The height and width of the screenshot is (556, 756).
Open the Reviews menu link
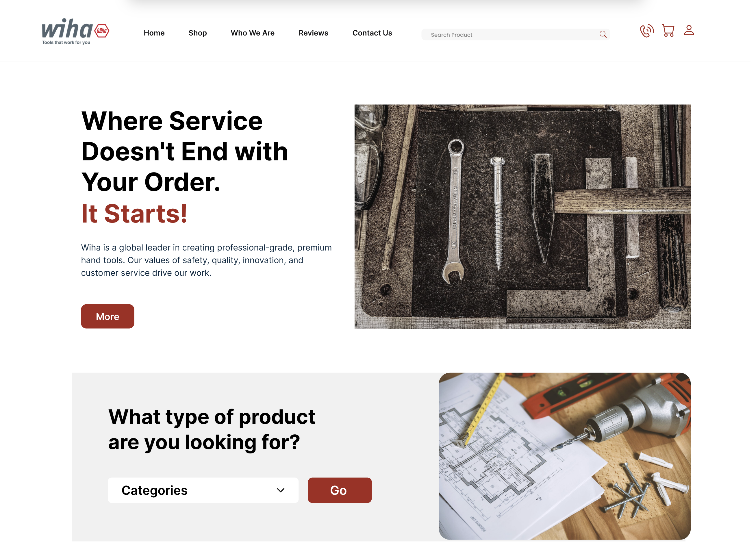(313, 33)
